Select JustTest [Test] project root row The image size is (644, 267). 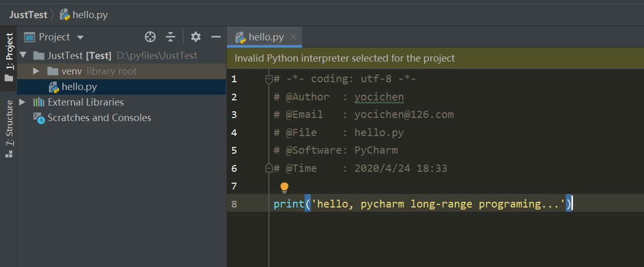point(122,55)
